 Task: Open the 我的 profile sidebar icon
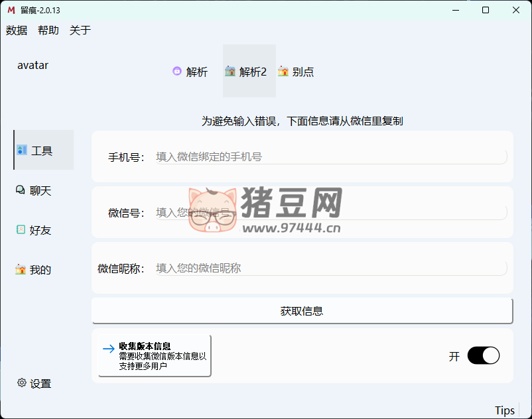(x=21, y=270)
